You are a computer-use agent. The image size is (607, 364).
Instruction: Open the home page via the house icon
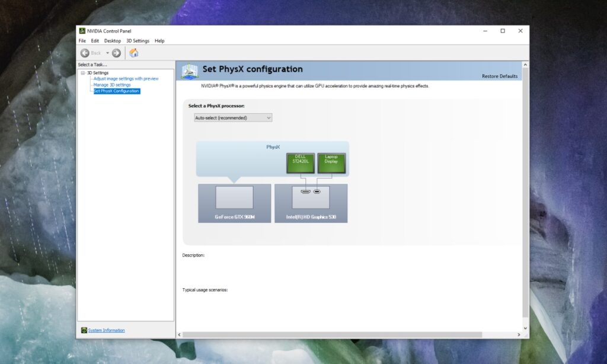(x=133, y=53)
